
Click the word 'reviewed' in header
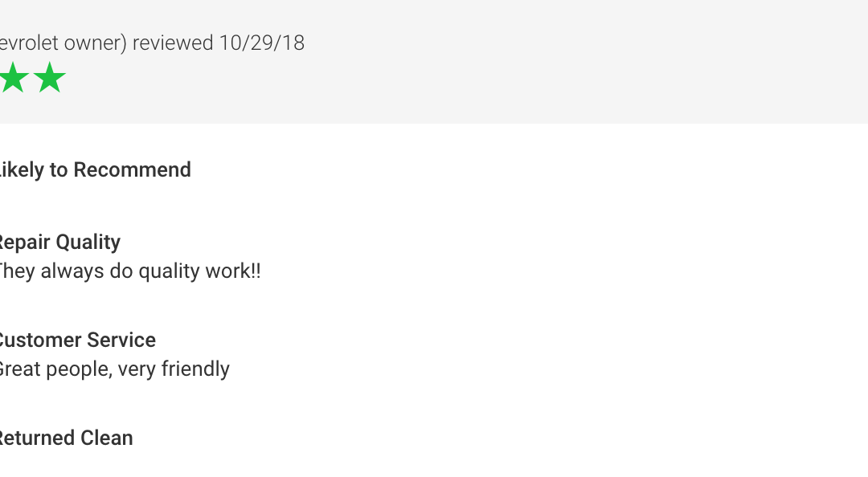tap(173, 43)
